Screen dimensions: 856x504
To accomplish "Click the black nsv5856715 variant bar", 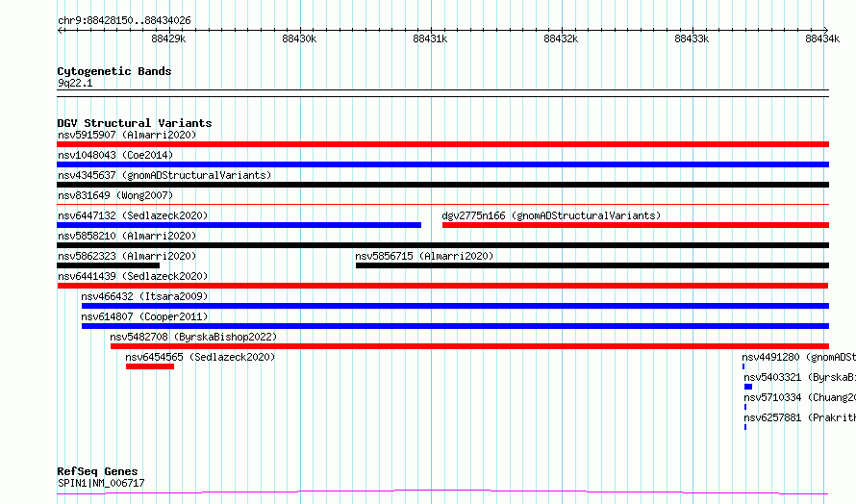I will point(592,265).
